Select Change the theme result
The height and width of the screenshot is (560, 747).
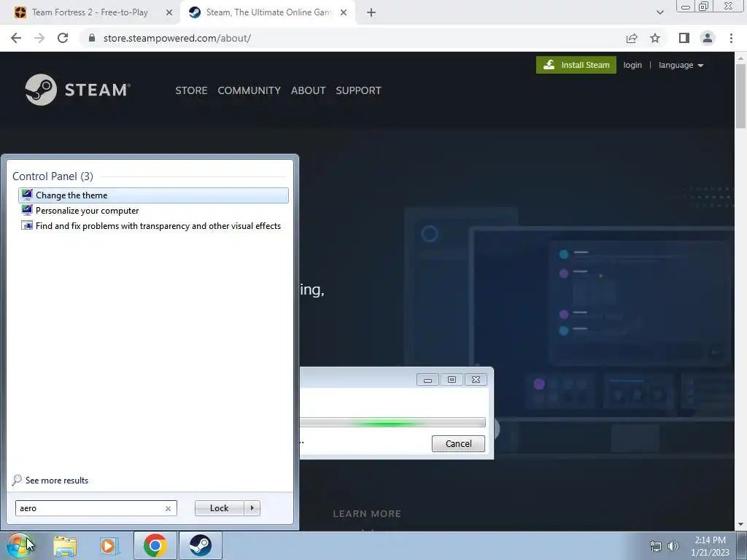click(153, 195)
